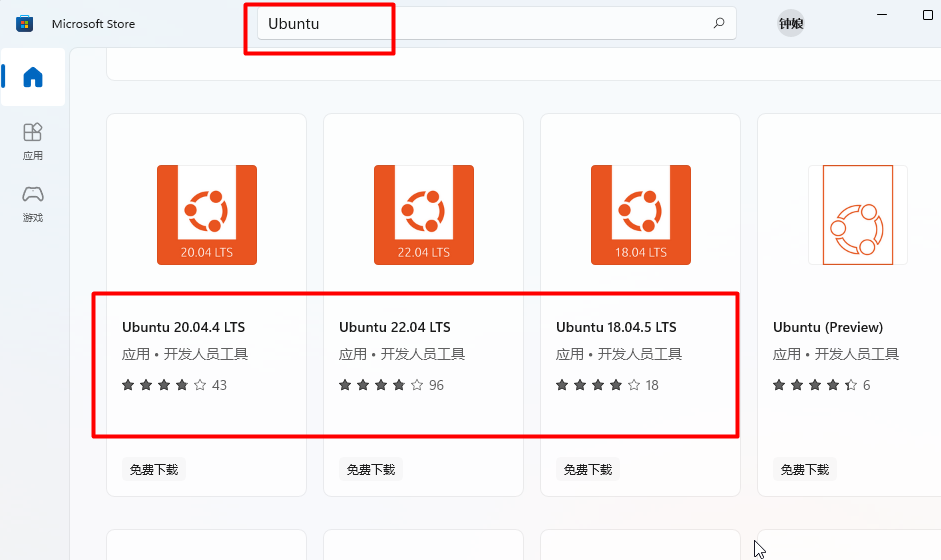This screenshot has width=941, height=560.
Task: Click 免费下载 for Ubuntu (Preview)
Action: pos(805,469)
